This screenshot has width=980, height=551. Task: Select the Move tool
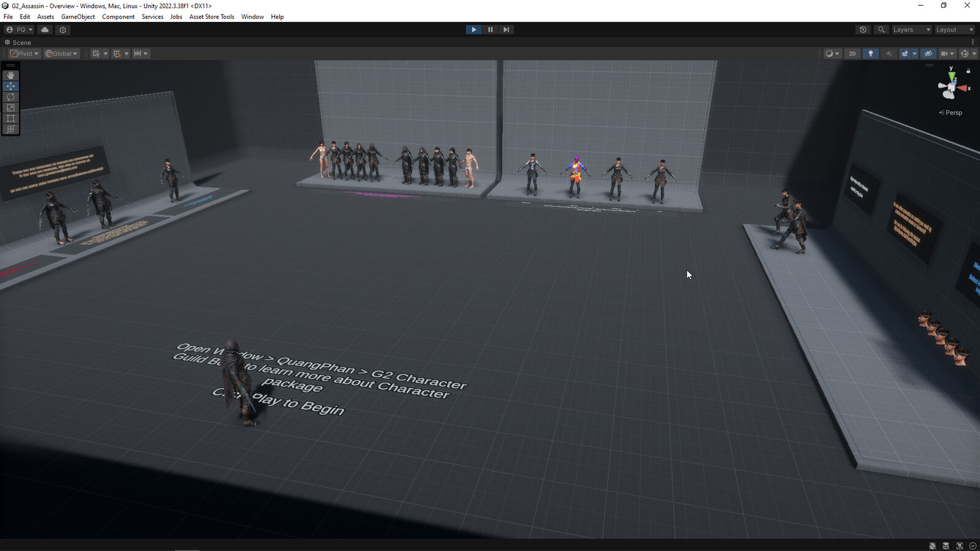[x=10, y=86]
